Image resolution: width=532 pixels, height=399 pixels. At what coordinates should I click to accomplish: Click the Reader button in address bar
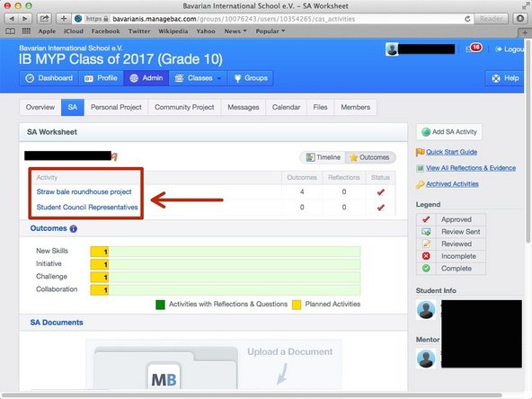[x=491, y=19]
